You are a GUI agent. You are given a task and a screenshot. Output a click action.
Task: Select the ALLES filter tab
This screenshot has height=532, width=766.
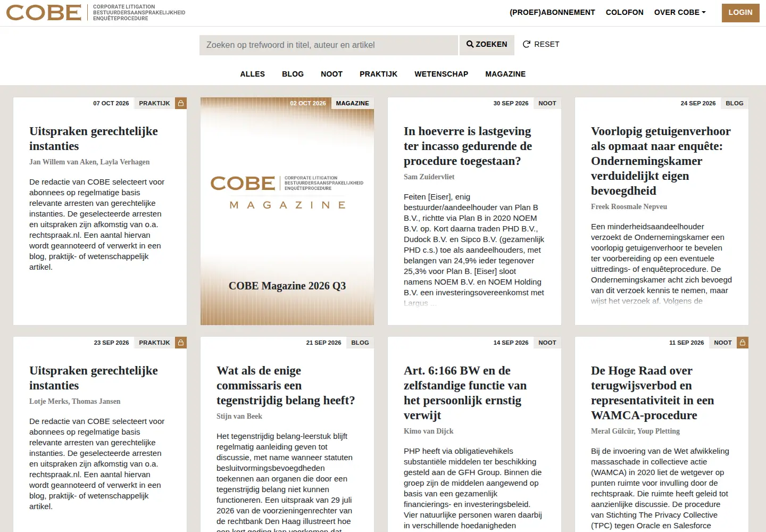[x=253, y=74]
